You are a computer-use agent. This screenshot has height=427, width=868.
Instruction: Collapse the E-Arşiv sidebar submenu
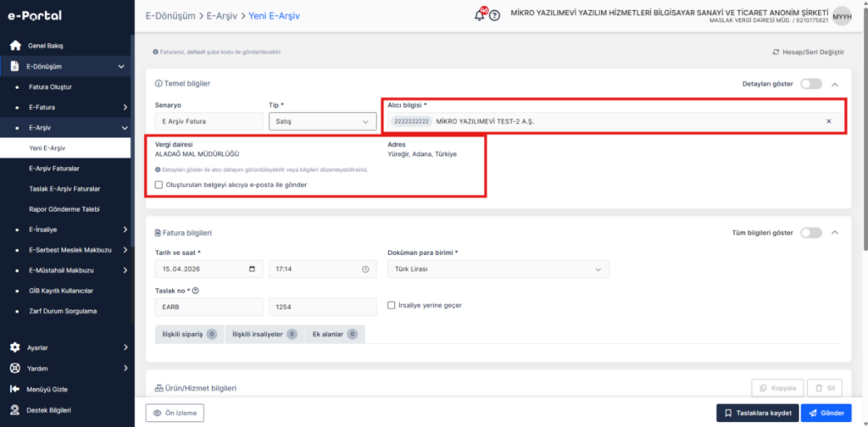coord(125,128)
